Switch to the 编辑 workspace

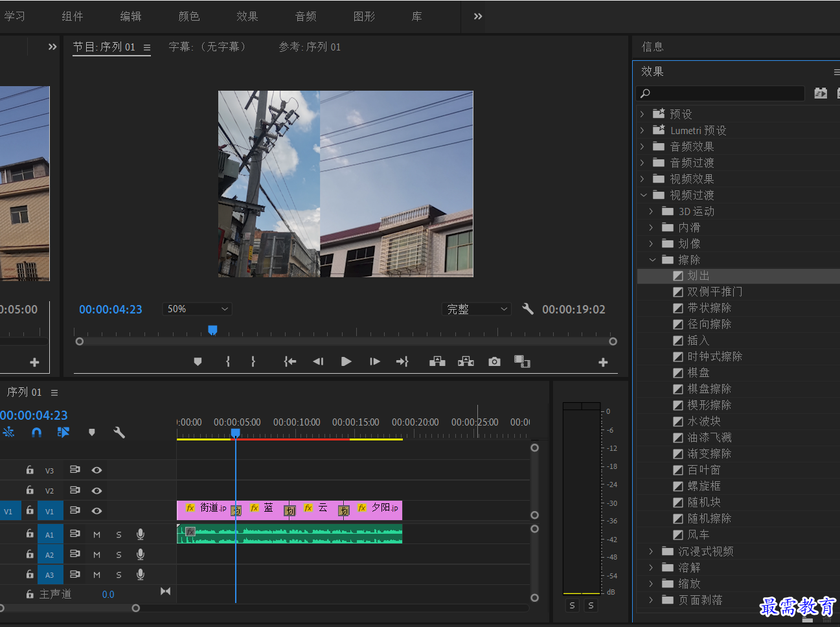tap(131, 16)
